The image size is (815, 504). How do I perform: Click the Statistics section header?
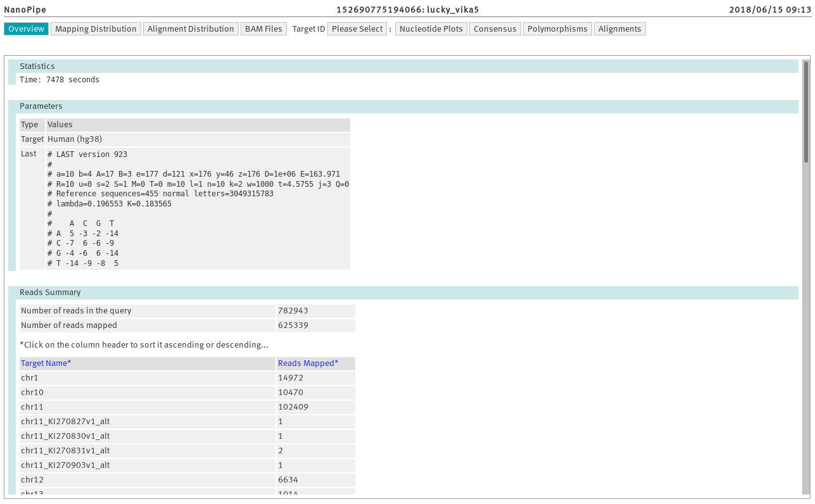[x=403, y=66]
